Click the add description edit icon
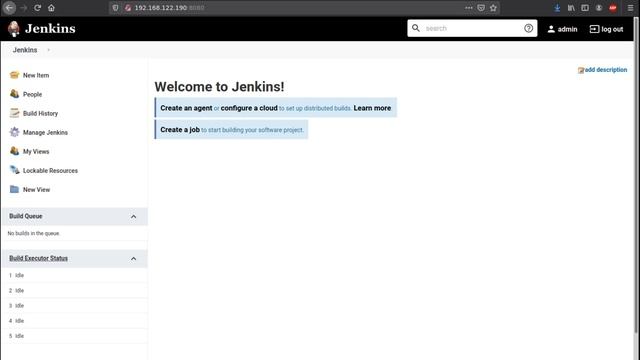 pyautogui.click(x=581, y=70)
